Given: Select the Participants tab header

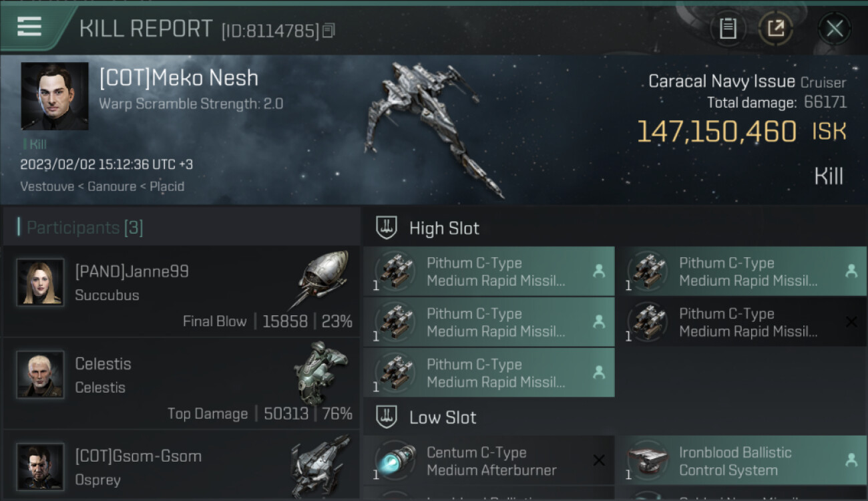Looking at the screenshot, I should click(85, 228).
